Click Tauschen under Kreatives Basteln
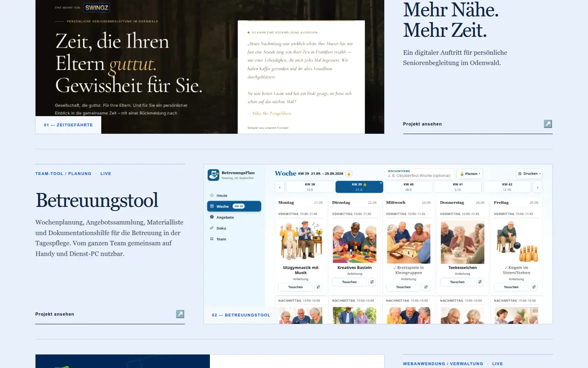The image size is (588, 368). point(350,282)
